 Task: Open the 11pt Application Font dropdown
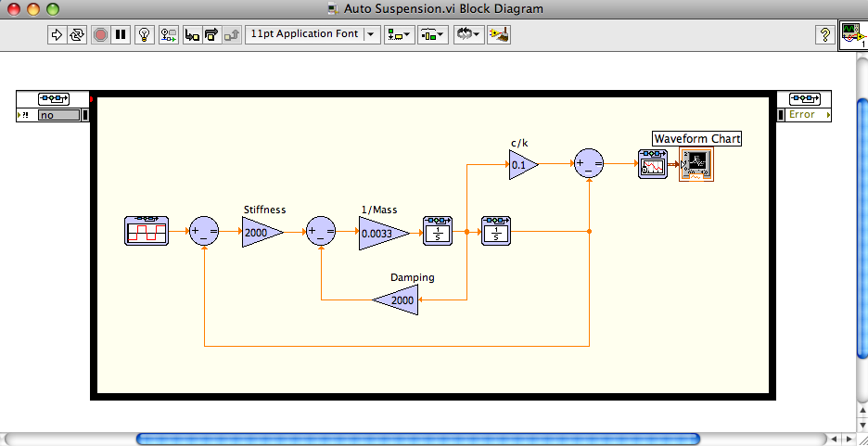tap(313, 34)
